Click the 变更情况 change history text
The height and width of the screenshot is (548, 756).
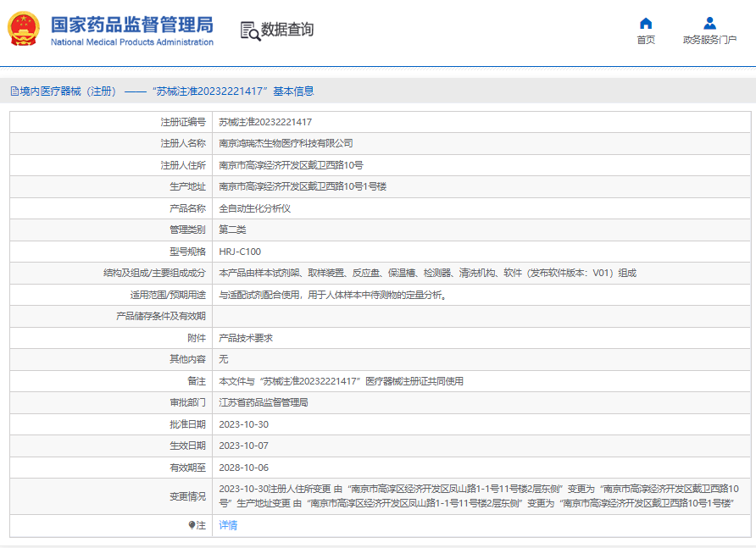(x=479, y=496)
